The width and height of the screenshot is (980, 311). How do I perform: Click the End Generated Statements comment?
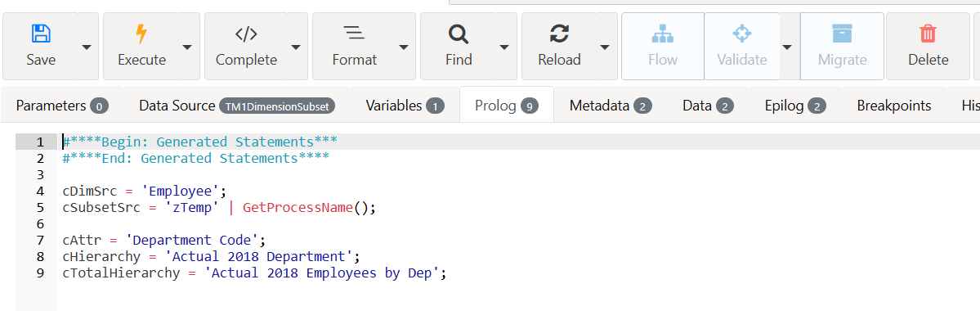point(196,158)
